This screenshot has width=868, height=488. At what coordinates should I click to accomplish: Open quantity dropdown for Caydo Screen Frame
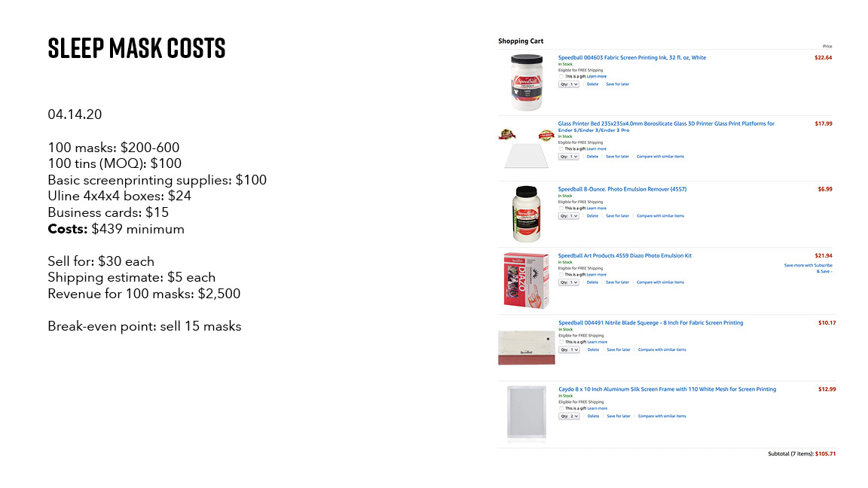569,416
